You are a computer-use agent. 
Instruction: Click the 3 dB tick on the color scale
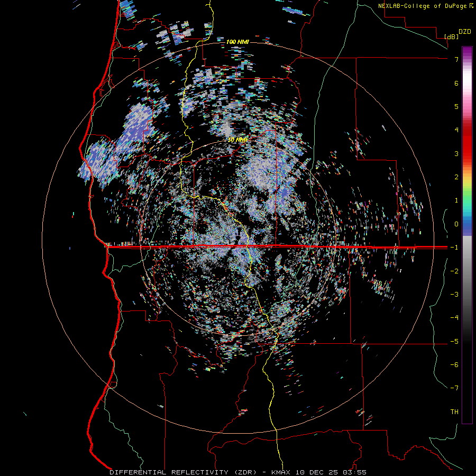pos(456,153)
